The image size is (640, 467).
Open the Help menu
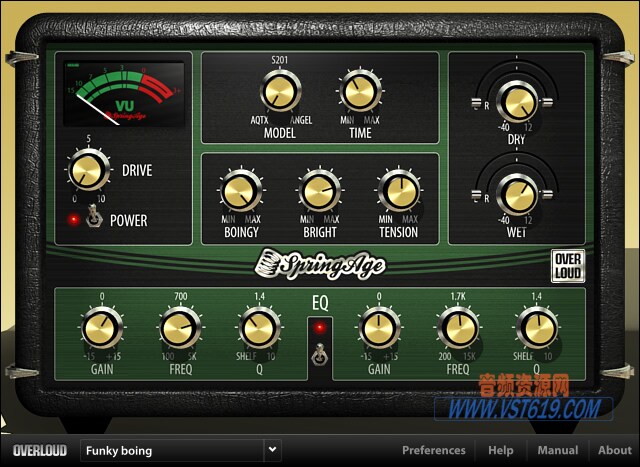click(501, 450)
